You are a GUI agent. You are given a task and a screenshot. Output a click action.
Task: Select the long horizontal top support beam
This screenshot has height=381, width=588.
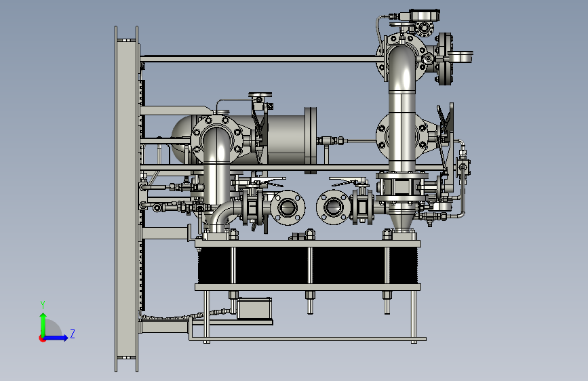tap(262, 58)
